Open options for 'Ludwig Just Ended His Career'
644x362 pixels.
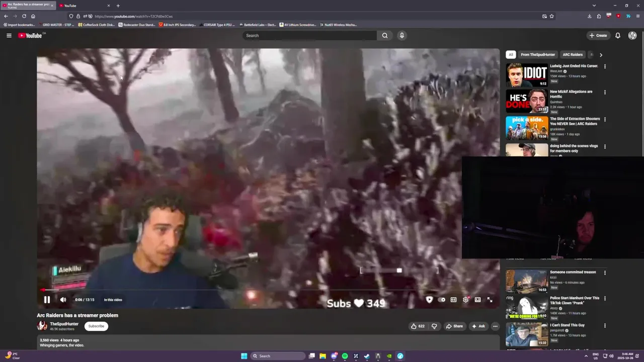(x=605, y=66)
